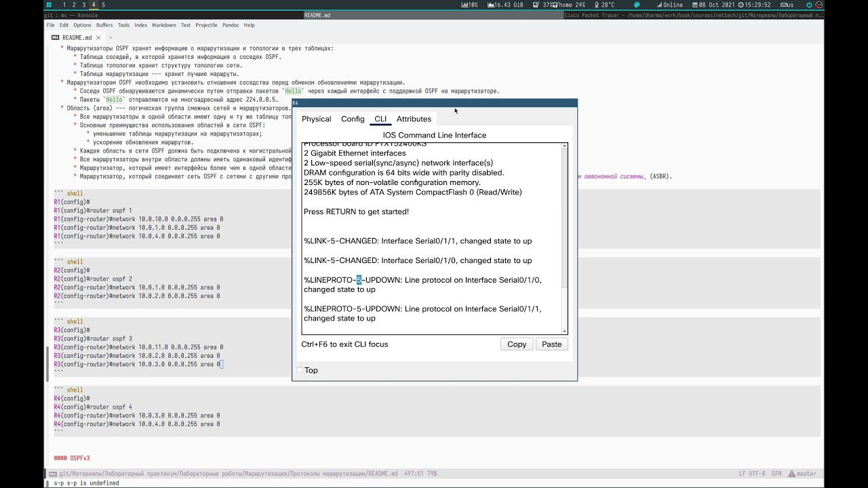868x488 pixels.
Task: Enable the Top checkbox
Action: pyautogui.click(x=300, y=370)
